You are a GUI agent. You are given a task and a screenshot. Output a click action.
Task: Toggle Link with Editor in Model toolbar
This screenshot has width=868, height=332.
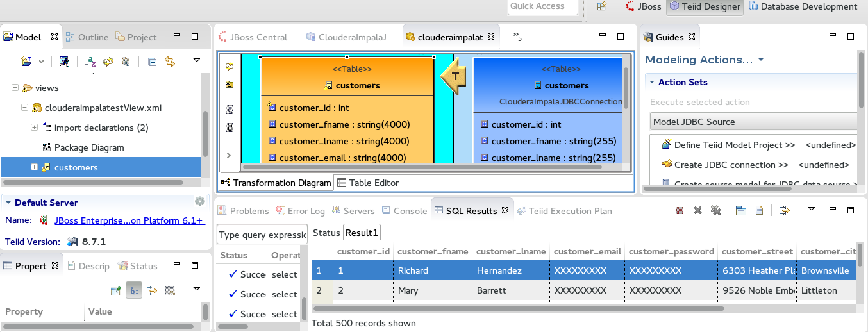click(170, 62)
